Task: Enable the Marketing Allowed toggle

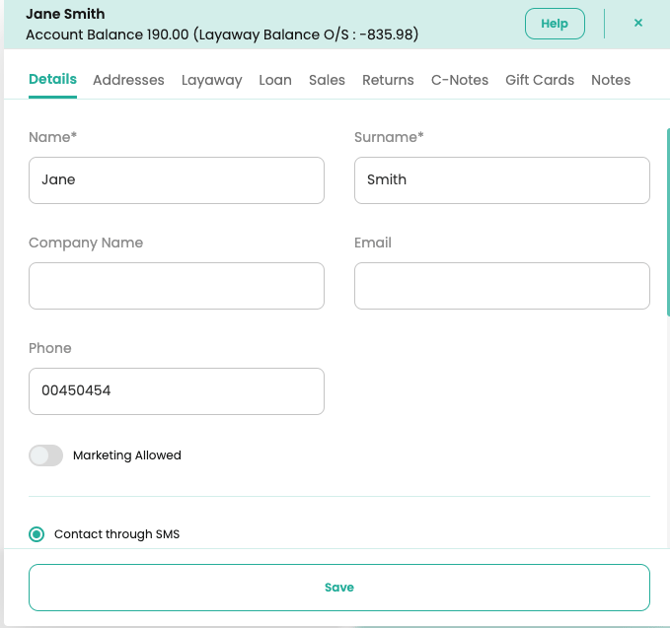Action: tap(46, 456)
